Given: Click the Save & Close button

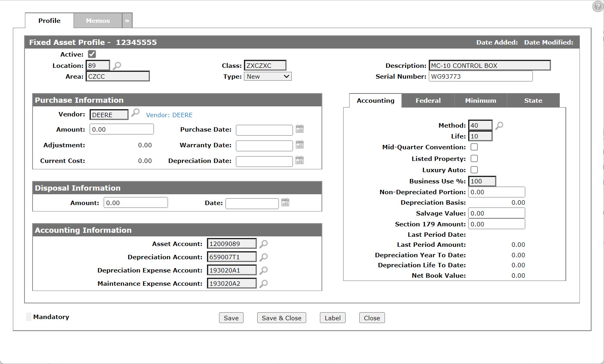Looking at the screenshot, I should tap(282, 318).
